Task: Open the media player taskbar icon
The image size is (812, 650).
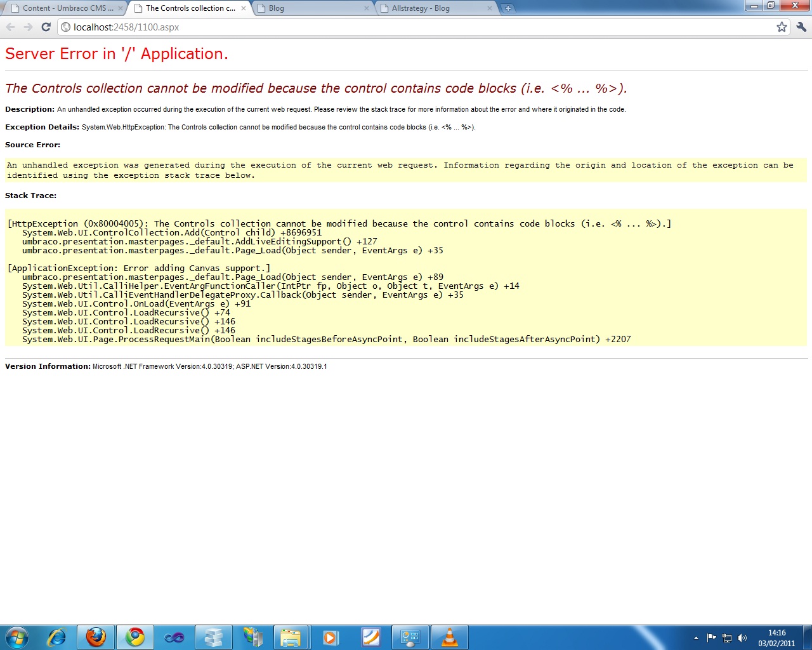Action: [331, 637]
